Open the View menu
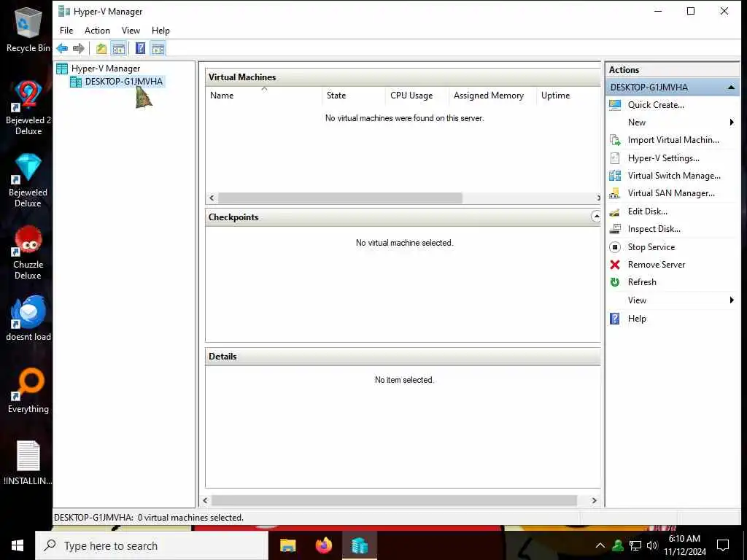This screenshot has height=560, width=747. (x=131, y=31)
